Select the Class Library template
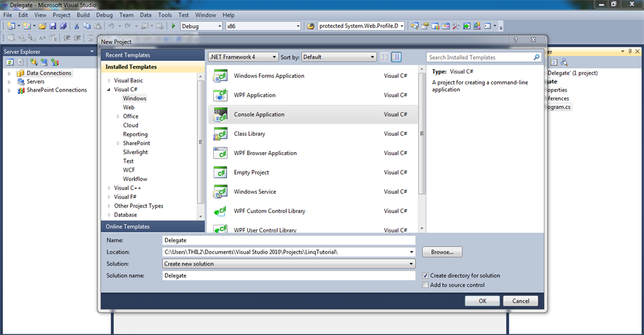Screen dimensions: 644x335 313,134
